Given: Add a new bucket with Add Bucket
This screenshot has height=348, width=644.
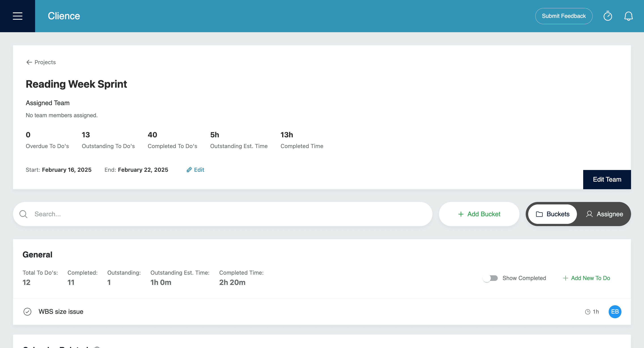Looking at the screenshot, I should pyautogui.click(x=479, y=214).
